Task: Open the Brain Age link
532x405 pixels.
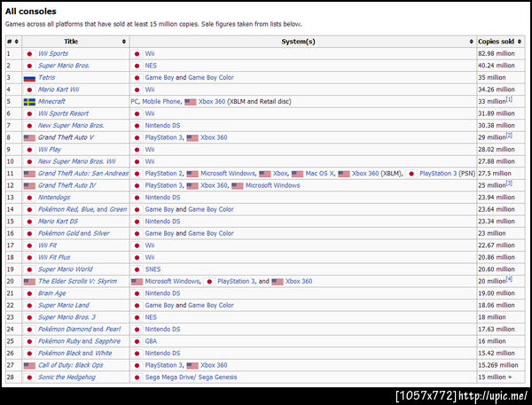Action: [52, 293]
